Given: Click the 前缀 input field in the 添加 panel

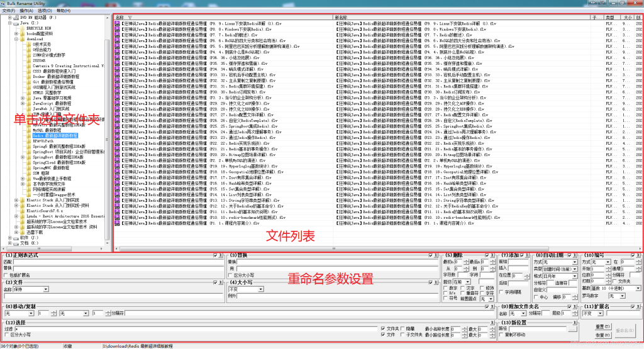Looking at the screenshot, I should [518, 262].
